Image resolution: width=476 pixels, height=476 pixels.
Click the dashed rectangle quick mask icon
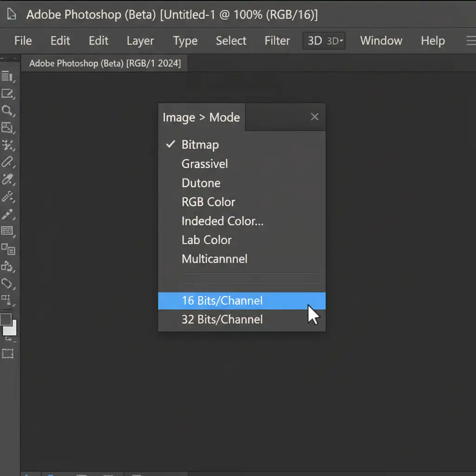[7, 354]
